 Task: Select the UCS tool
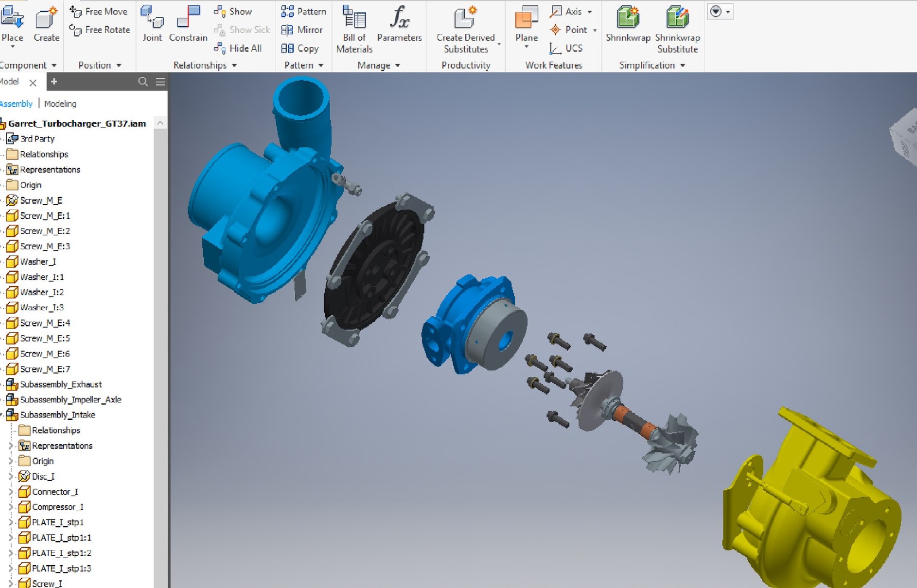click(x=566, y=48)
